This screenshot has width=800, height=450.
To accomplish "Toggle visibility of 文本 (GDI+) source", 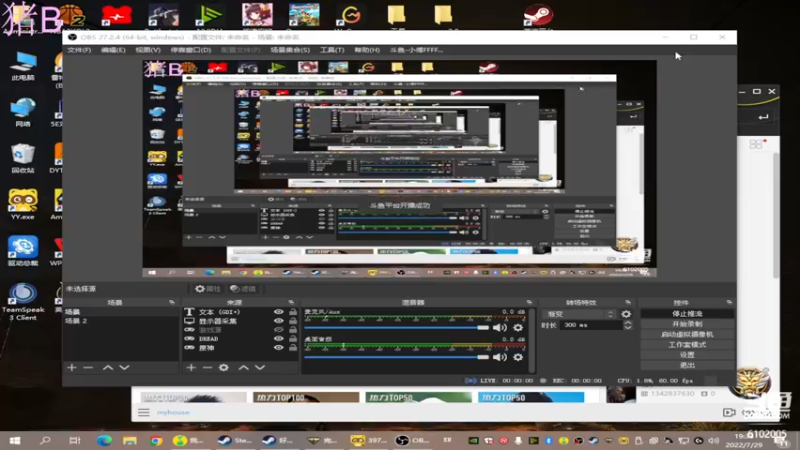I will coord(279,312).
